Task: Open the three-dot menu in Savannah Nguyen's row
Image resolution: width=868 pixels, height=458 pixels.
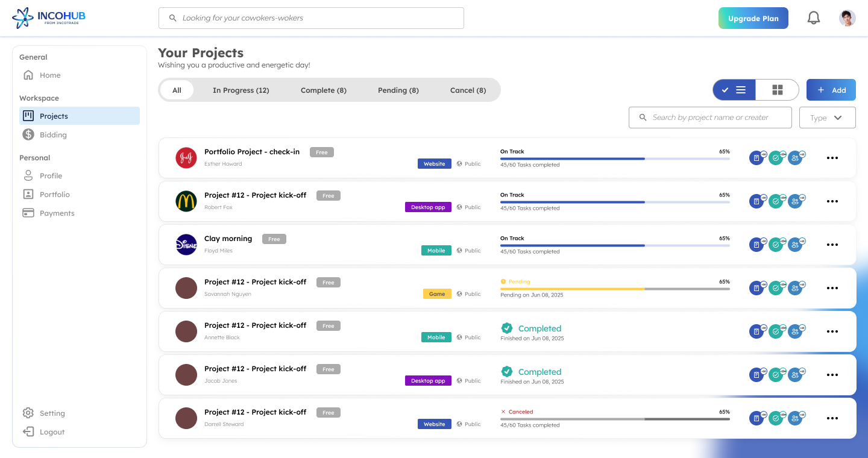Action: pyautogui.click(x=832, y=288)
